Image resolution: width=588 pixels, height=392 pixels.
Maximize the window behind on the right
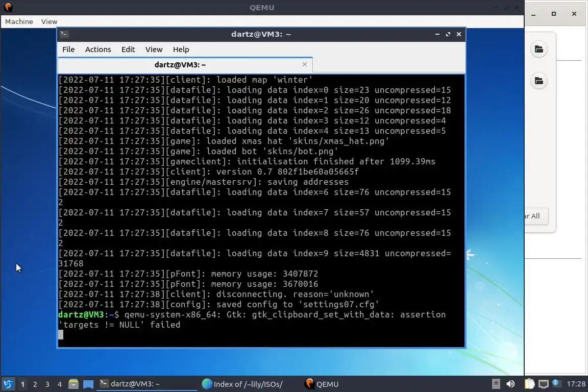point(553,14)
